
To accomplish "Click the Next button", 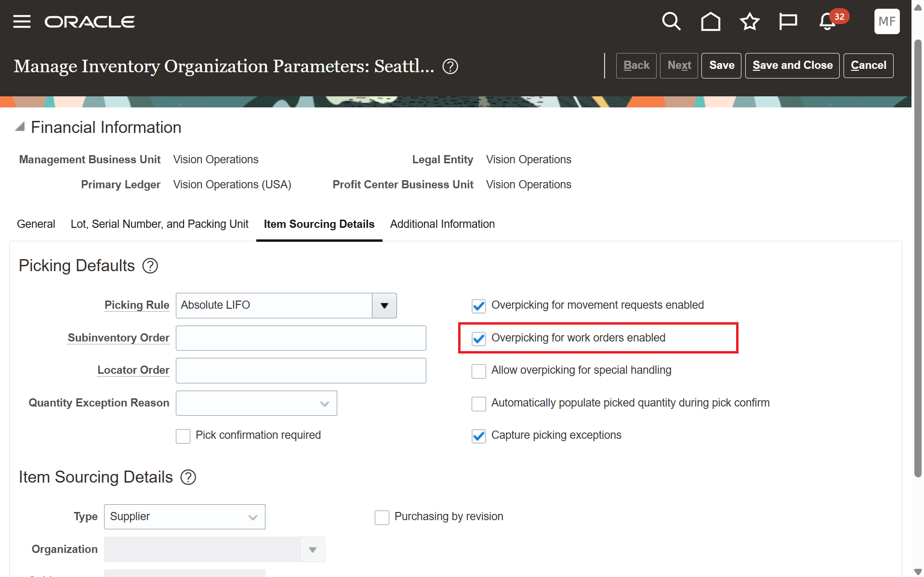I will pos(679,66).
